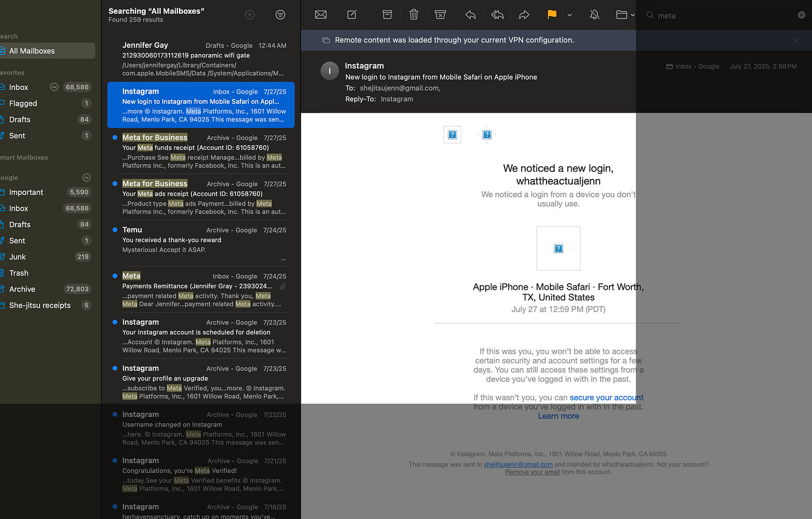Screen dimensions: 812x519
Task: Reply to the Instagram email
Action: (471, 15)
